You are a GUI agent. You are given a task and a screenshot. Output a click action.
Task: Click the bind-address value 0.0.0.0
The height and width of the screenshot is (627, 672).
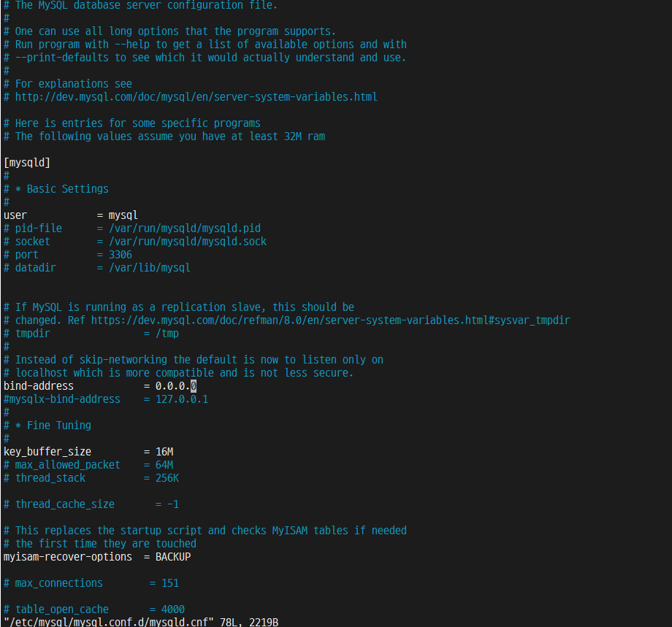click(x=176, y=386)
